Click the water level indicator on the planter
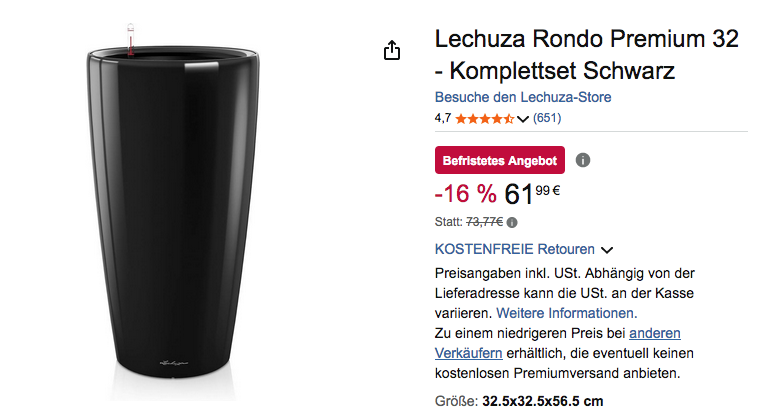 [x=129, y=38]
